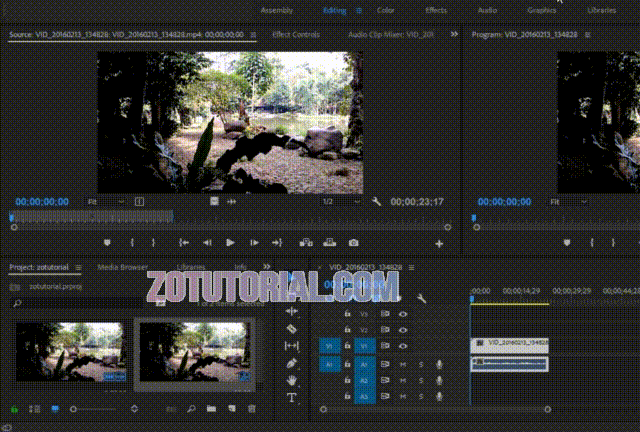
Task: Add marker in Source monitor
Action: [107, 243]
